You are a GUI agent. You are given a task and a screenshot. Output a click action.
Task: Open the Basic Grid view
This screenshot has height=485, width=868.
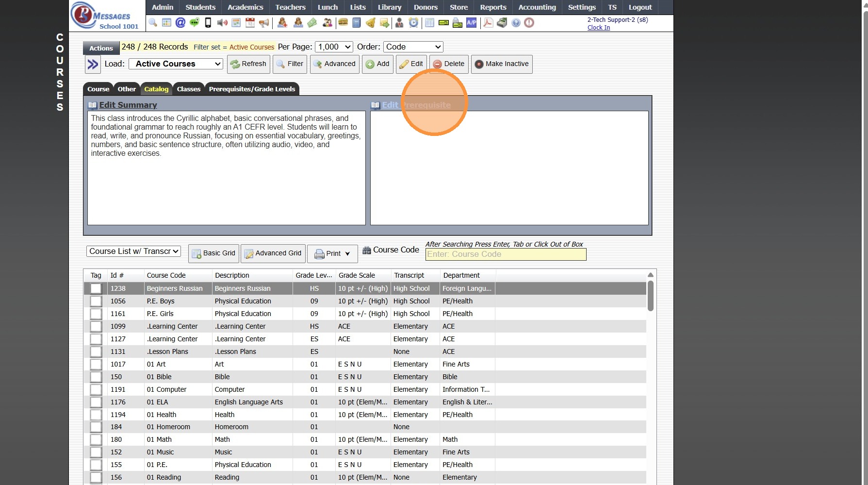click(214, 253)
